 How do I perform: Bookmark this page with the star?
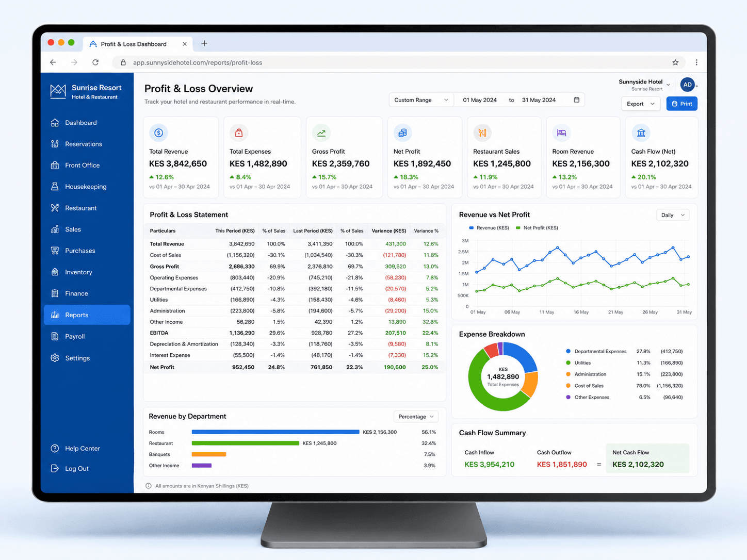(675, 62)
